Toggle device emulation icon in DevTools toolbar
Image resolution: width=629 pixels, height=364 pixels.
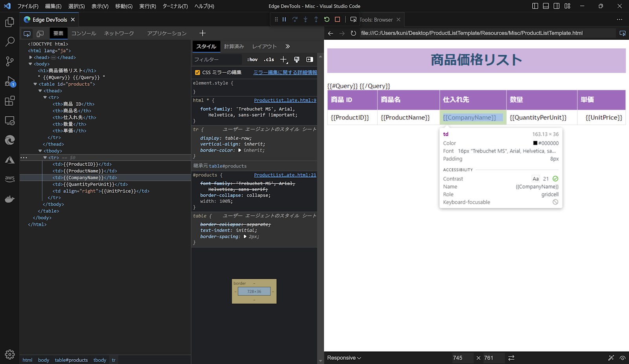click(40, 33)
